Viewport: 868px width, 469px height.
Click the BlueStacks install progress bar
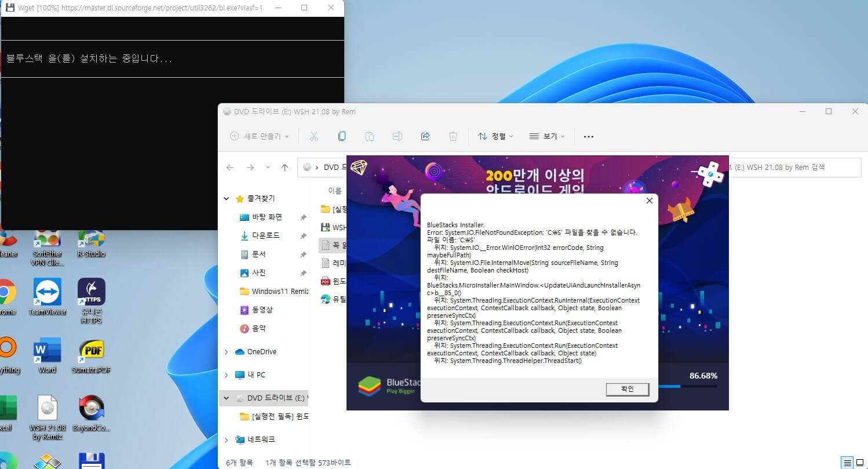pos(688,386)
